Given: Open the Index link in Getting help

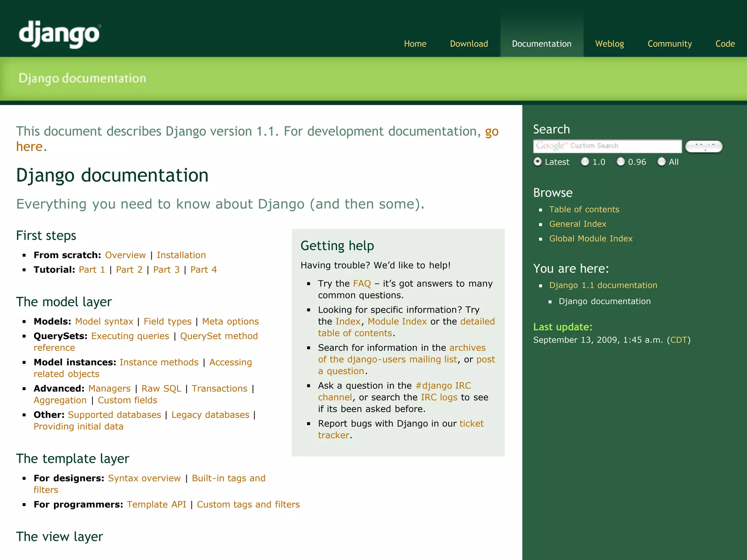Looking at the screenshot, I should tap(348, 321).
